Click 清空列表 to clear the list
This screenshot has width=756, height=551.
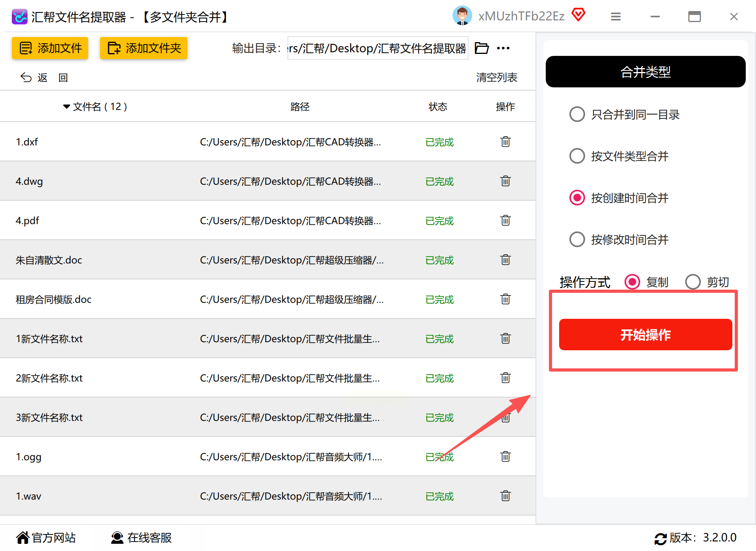coord(497,78)
